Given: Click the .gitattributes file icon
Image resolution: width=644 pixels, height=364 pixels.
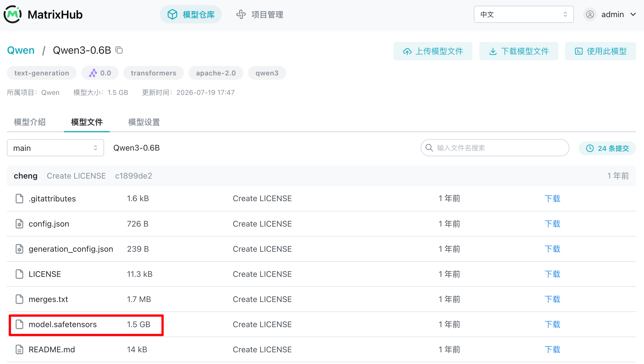Looking at the screenshot, I should click(x=19, y=199).
